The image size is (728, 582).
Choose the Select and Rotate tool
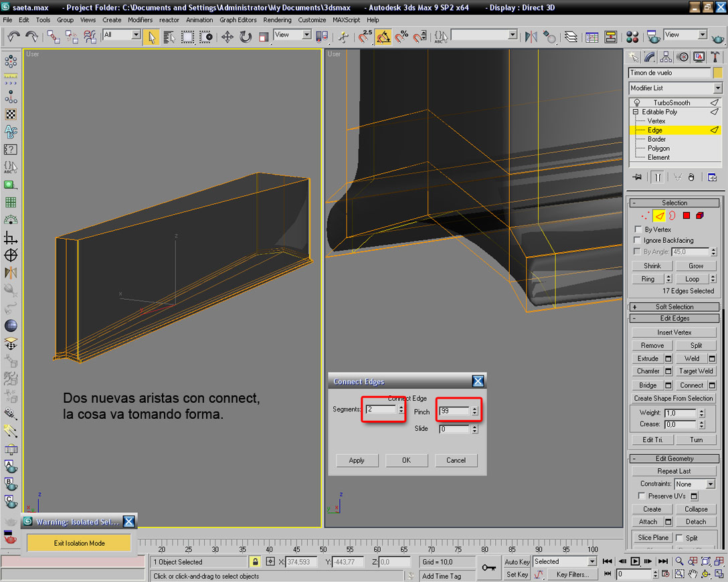pyautogui.click(x=245, y=37)
